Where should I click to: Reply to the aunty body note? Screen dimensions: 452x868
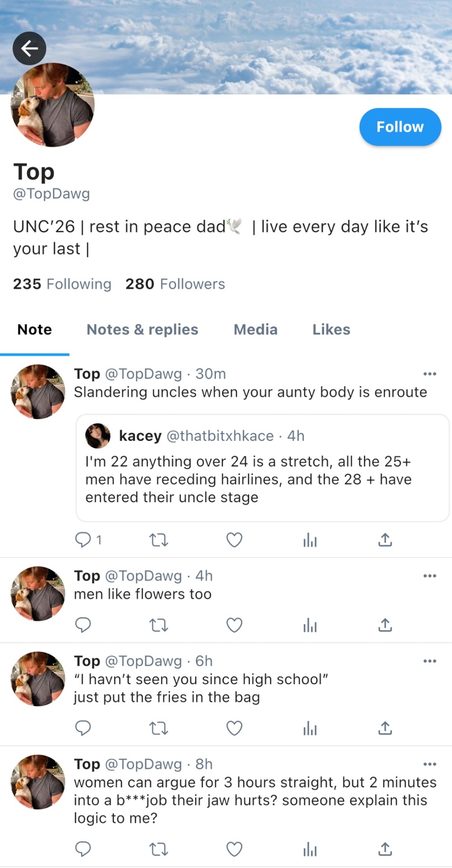click(83, 539)
